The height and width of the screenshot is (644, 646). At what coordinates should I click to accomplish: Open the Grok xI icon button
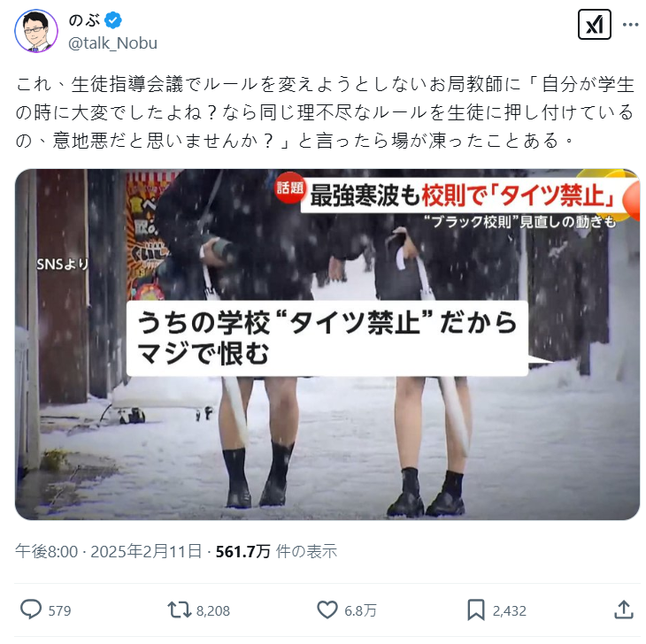click(x=594, y=25)
